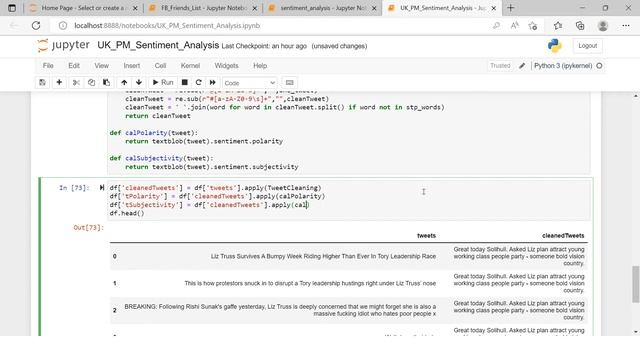This screenshot has height=360, width=640.
Task: Click the calSubjectivity function definition line
Action: (161, 158)
